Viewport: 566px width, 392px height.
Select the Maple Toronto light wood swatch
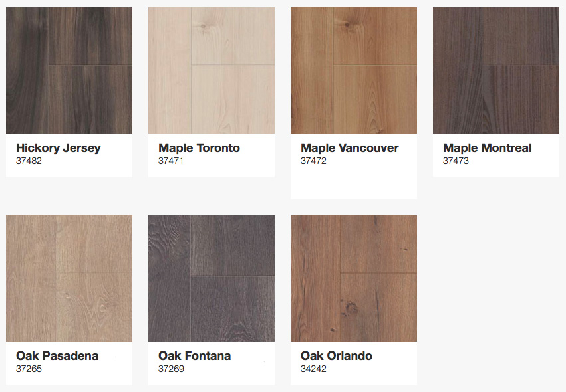(x=211, y=70)
